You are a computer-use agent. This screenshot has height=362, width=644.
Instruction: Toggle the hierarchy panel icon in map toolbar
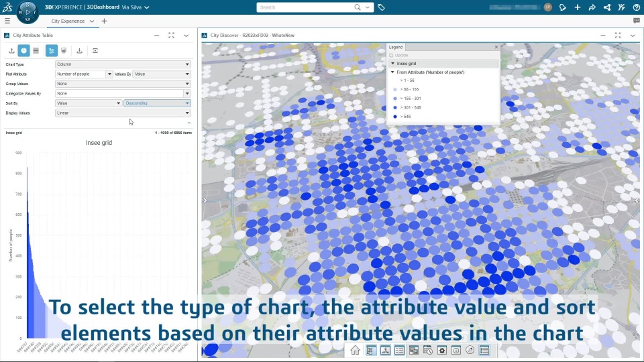[385, 350]
